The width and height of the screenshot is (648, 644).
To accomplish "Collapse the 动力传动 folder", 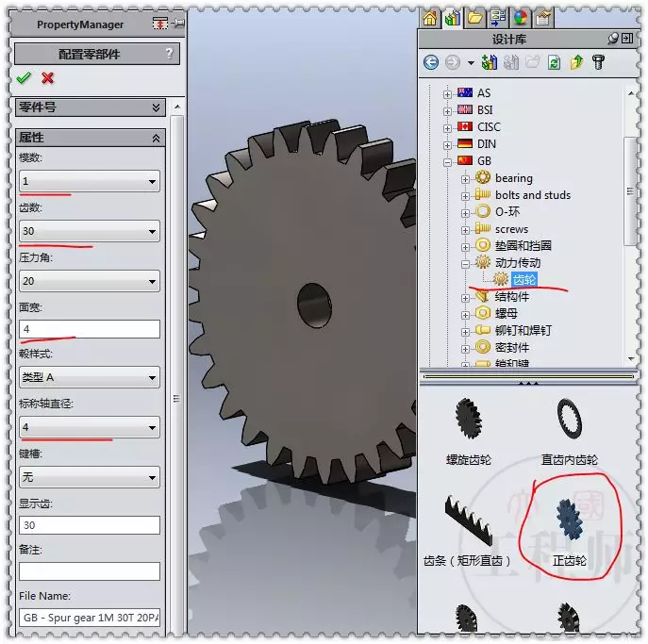I will (x=465, y=264).
